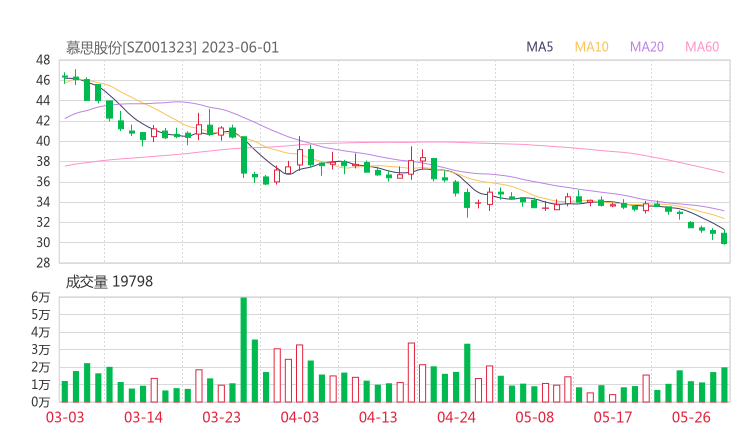Click the 46 price axis label
The width and height of the screenshot is (740, 440).
(x=43, y=80)
